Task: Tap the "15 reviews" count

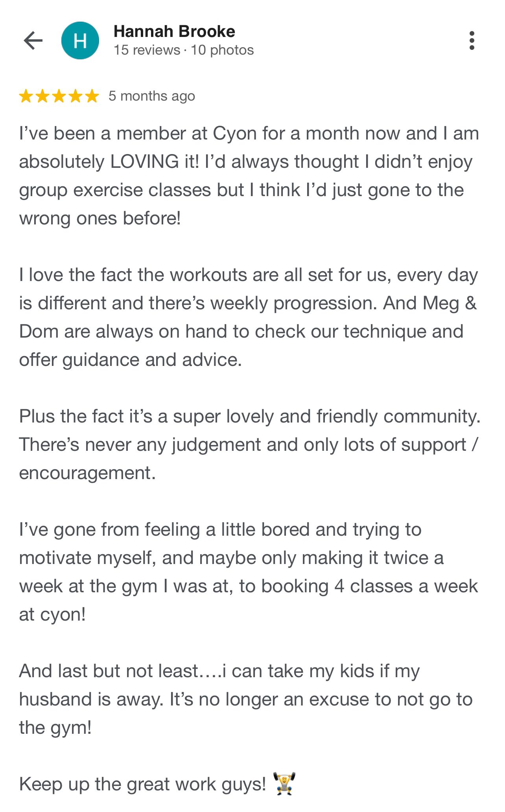Action: pyautogui.click(x=147, y=50)
